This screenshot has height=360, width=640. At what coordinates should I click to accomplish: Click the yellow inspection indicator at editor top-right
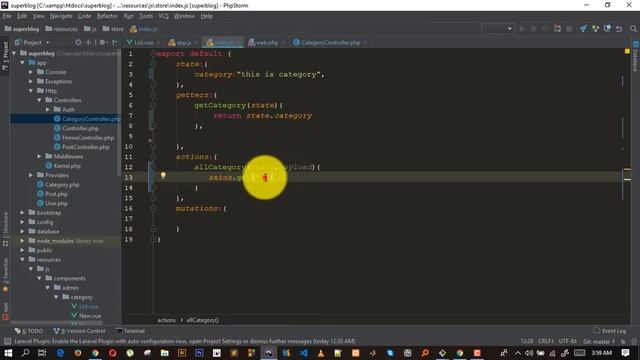pos(627,51)
